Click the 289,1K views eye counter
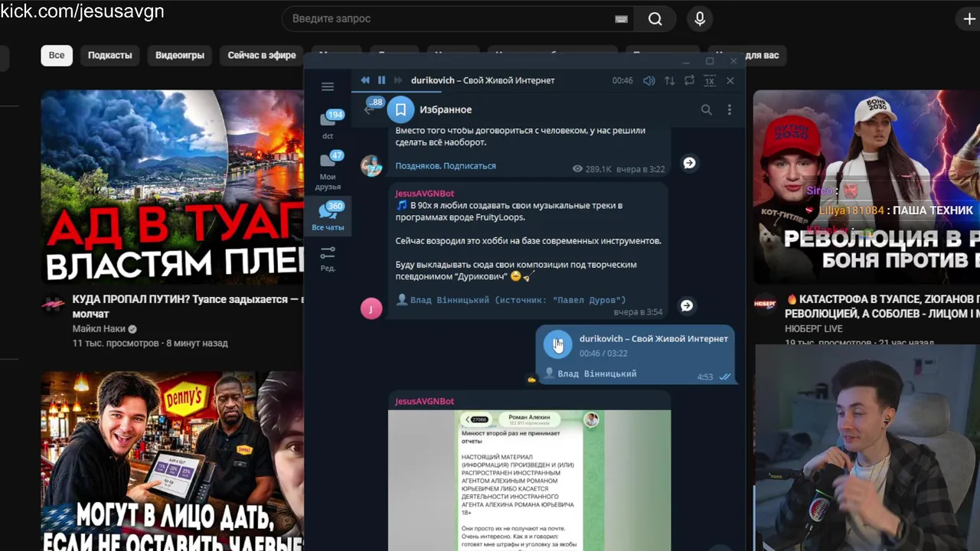The width and height of the screenshot is (980, 551). point(592,169)
